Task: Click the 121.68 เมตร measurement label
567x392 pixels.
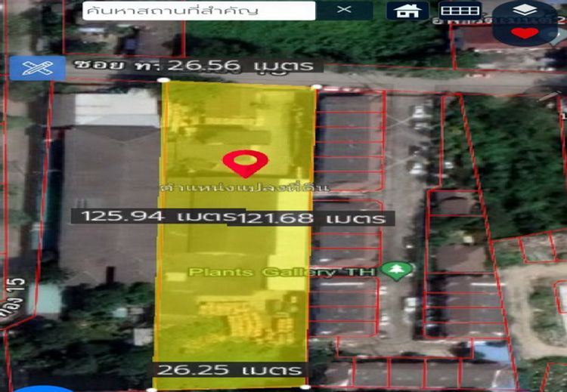Action: [x=311, y=218]
